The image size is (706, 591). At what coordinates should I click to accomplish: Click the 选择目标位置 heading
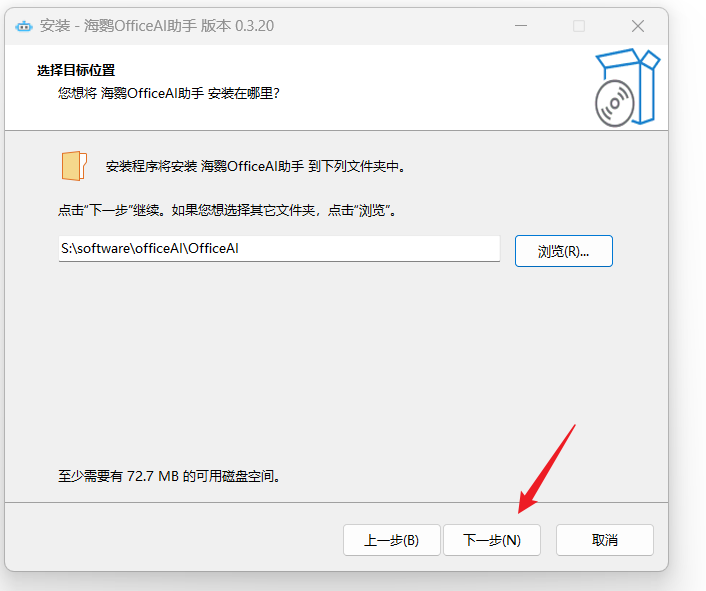point(76,70)
